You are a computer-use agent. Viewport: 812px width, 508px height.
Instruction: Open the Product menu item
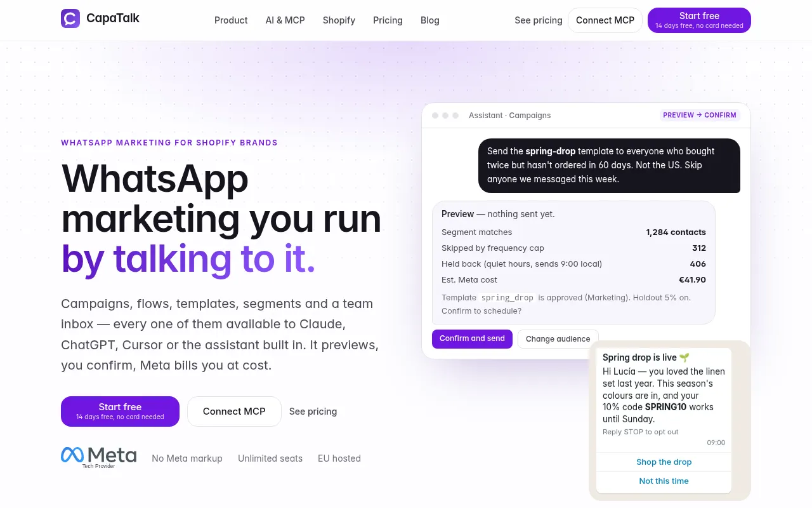click(231, 20)
